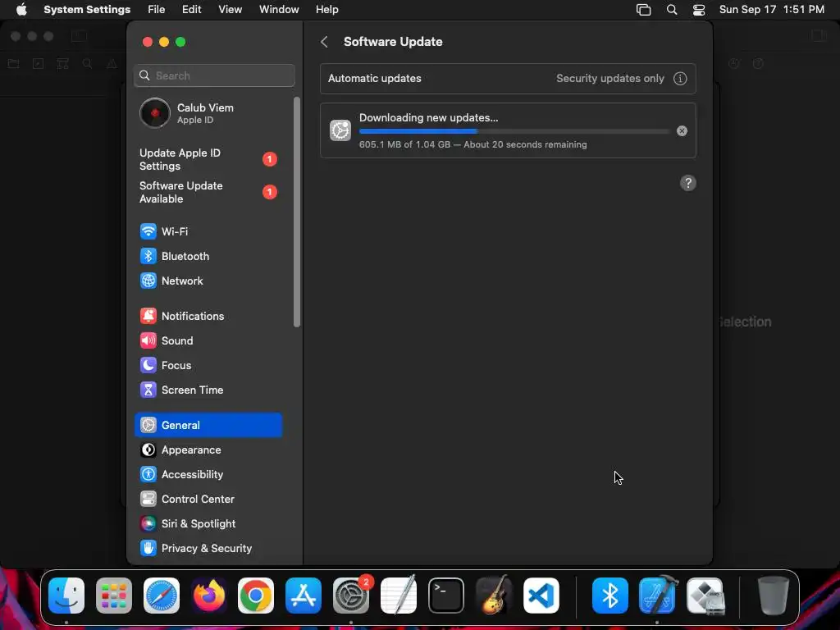Launch Google Chrome from the Dock
This screenshot has width=840, height=630.
point(256,596)
